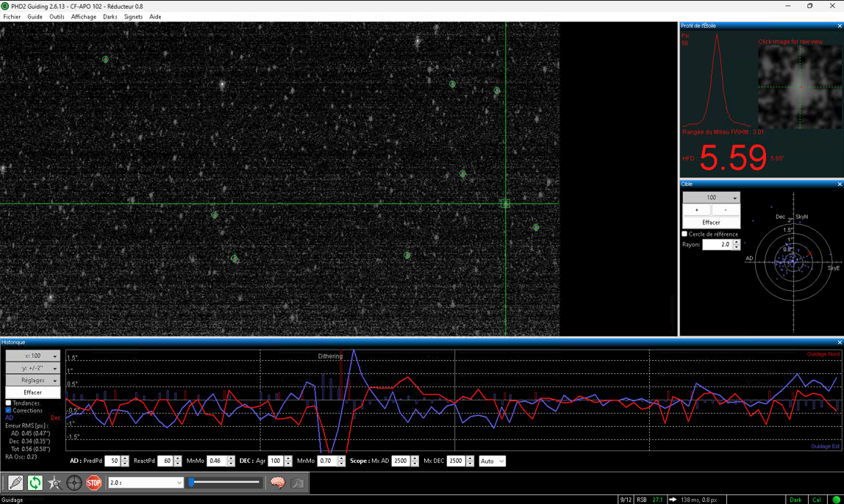
Task: Open the Outils menu
Action: 57,17
